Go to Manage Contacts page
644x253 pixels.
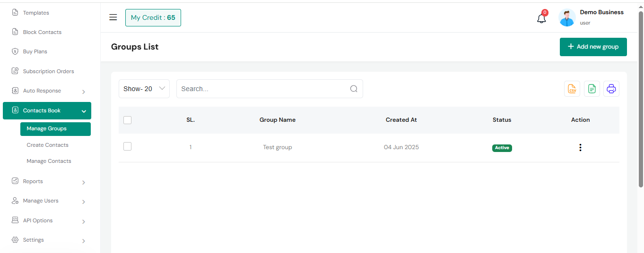(x=49, y=161)
